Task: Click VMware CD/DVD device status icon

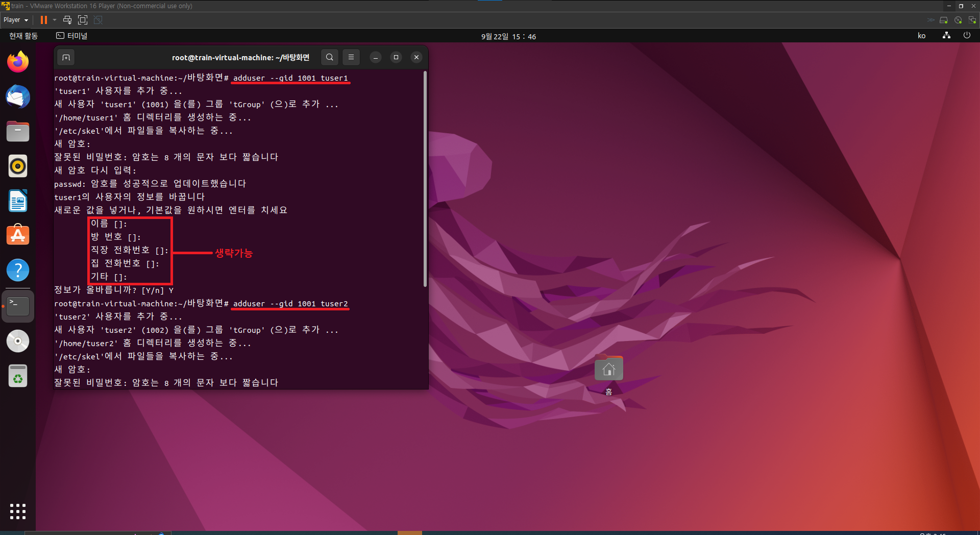Action: (x=958, y=20)
